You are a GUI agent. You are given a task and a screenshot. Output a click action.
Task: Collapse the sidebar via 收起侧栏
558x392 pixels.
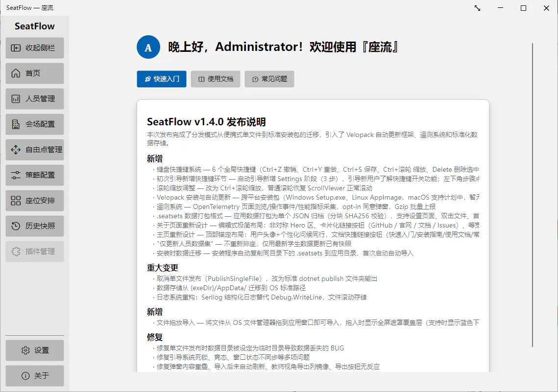[35, 48]
